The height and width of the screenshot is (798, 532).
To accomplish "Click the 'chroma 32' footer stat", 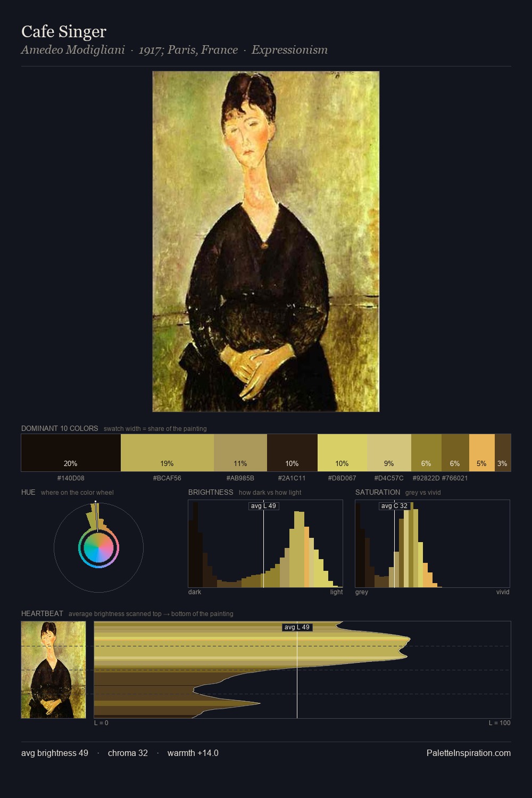I will click(x=128, y=753).
